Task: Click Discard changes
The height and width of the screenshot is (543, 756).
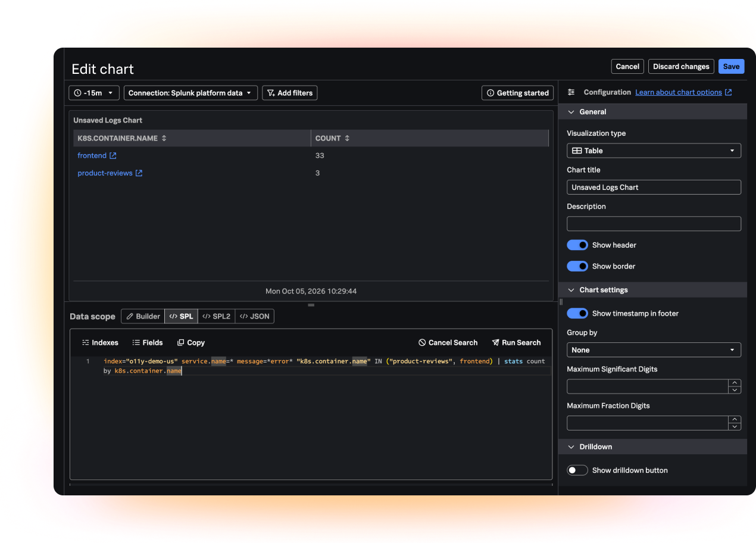Action: click(681, 67)
